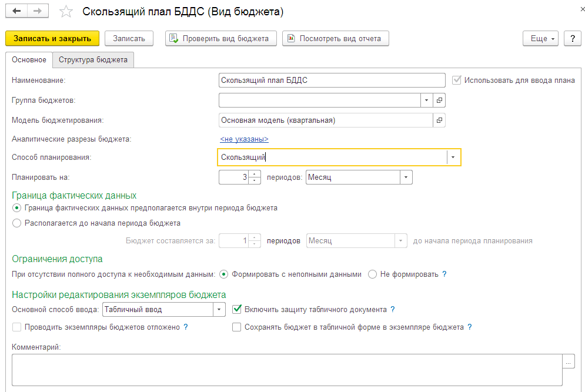Click the forward navigation arrow
Viewport: 585px width, 392px height.
tap(38, 11)
